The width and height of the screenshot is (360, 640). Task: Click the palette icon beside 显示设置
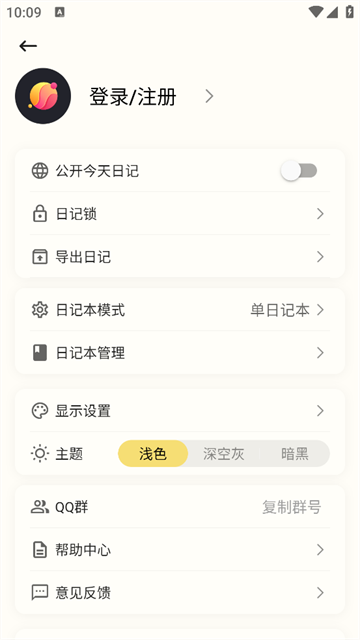point(40,411)
